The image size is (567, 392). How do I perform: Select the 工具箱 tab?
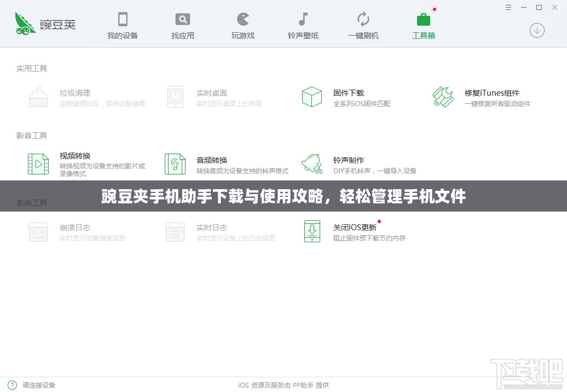coord(424,26)
